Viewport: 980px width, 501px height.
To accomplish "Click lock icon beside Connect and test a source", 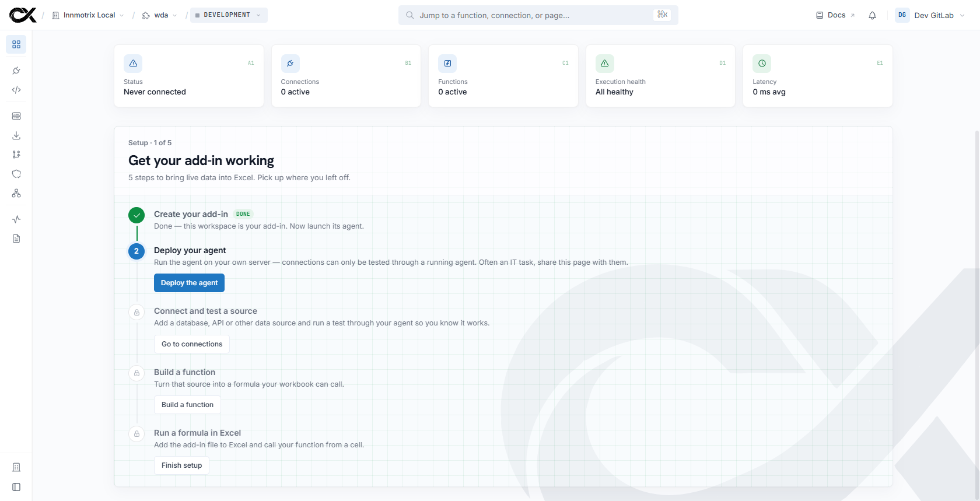I will pyautogui.click(x=136, y=312).
